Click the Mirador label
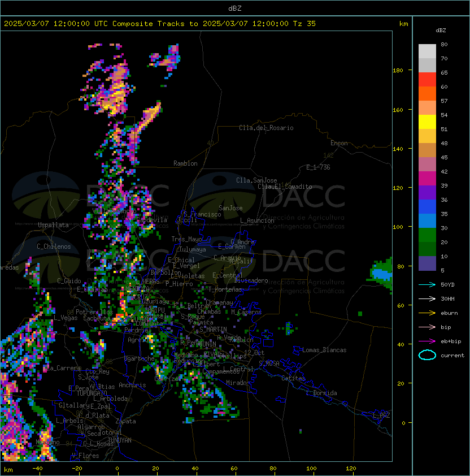The height and width of the screenshot is (476, 470). (238, 383)
